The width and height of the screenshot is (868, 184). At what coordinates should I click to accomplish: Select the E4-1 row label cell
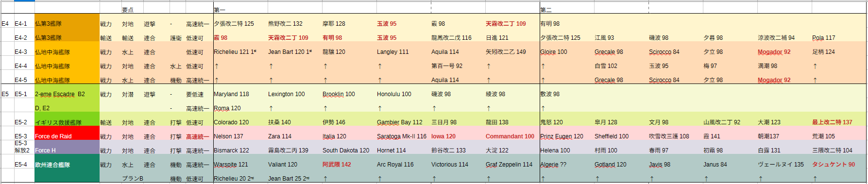[x=24, y=24]
